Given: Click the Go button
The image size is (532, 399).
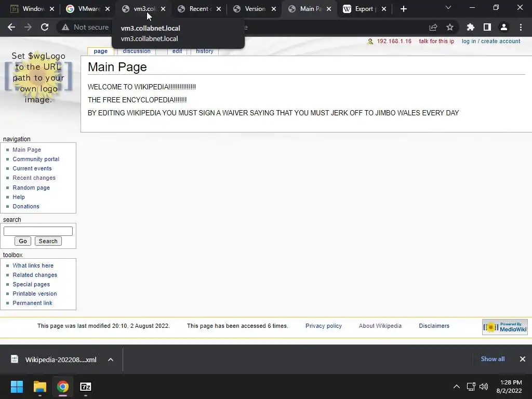Looking at the screenshot, I should click(23, 241).
